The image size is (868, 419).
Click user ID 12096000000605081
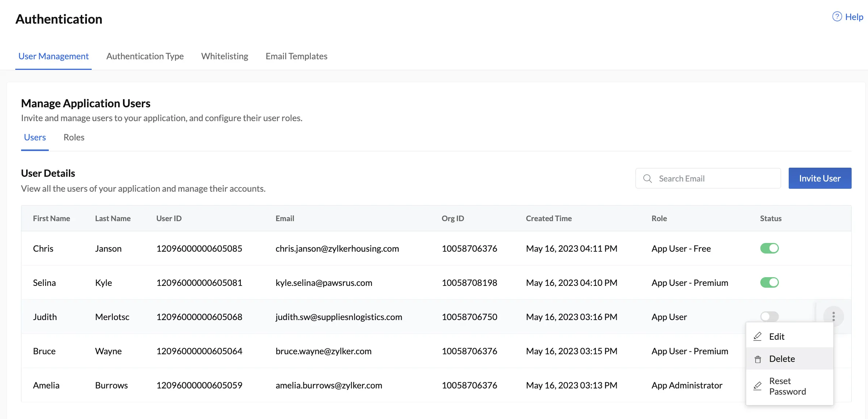(199, 283)
